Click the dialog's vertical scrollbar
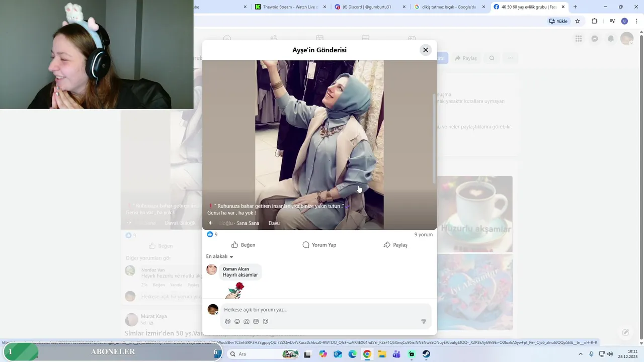This screenshot has width=644, height=362. pyautogui.click(x=434, y=138)
